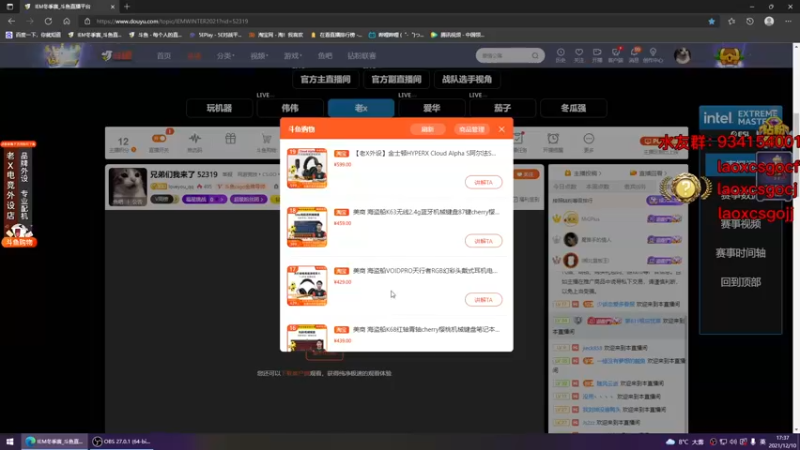Open 商品管理 in the shopping popup
Image resolution: width=800 pixels, height=450 pixels.
pos(472,130)
